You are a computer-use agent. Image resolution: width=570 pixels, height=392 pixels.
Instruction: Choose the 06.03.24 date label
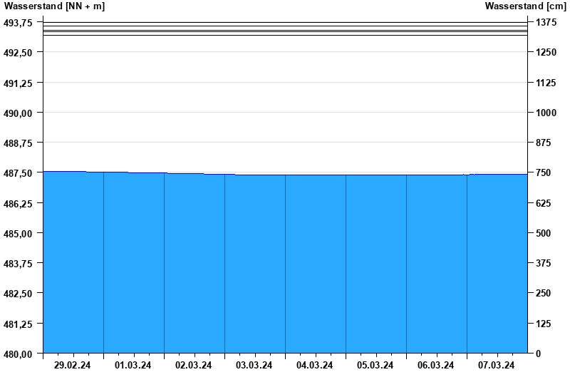436,366
